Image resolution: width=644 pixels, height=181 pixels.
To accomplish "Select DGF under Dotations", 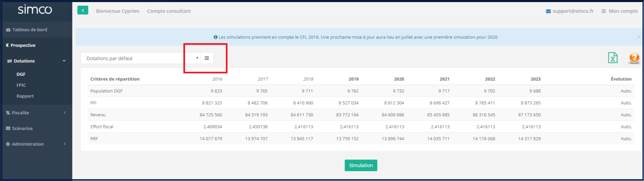I will click(21, 74).
